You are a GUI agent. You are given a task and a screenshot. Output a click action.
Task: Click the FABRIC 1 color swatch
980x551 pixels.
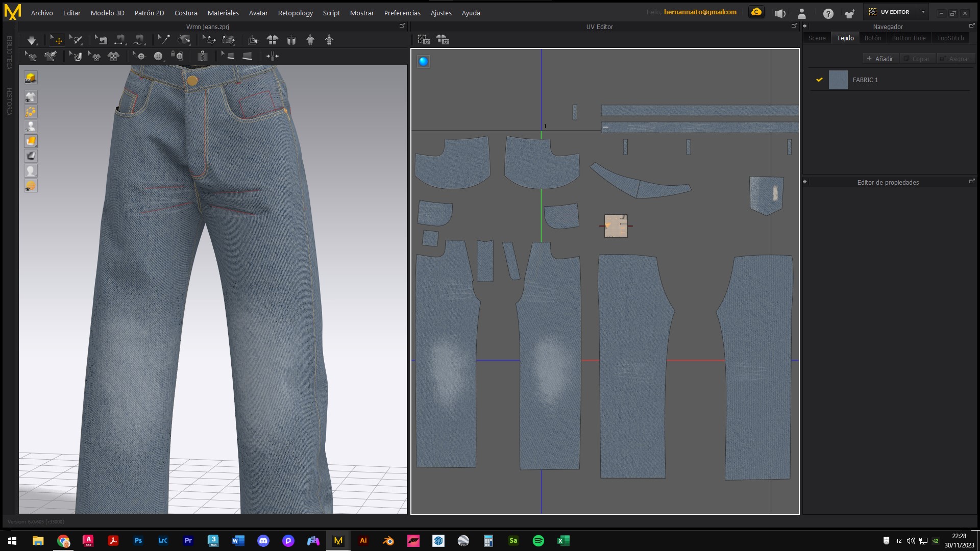[838, 80]
